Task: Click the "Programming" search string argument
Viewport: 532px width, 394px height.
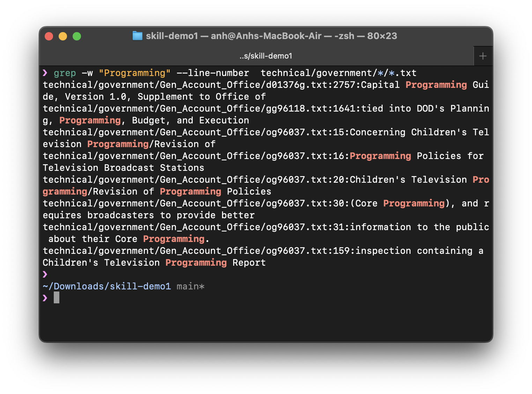Action: point(135,73)
